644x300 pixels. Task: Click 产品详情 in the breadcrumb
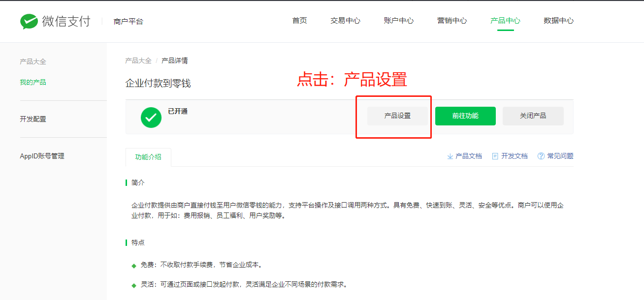click(x=175, y=61)
